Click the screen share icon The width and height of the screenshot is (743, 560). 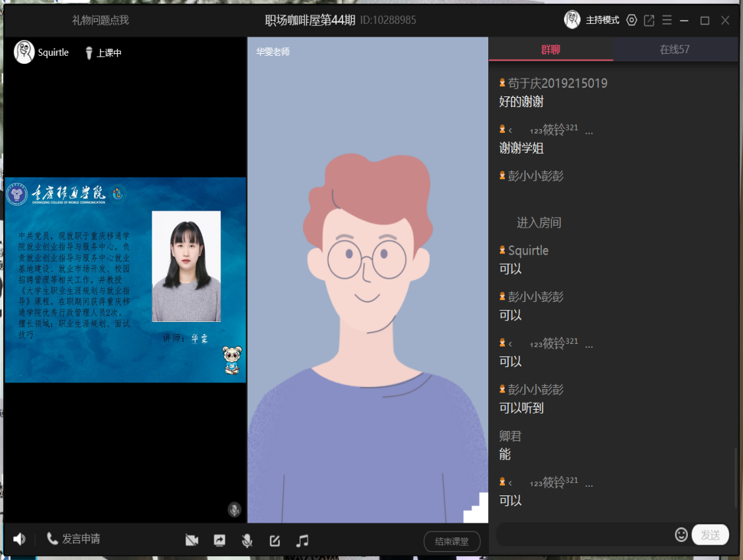tap(220, 540)
